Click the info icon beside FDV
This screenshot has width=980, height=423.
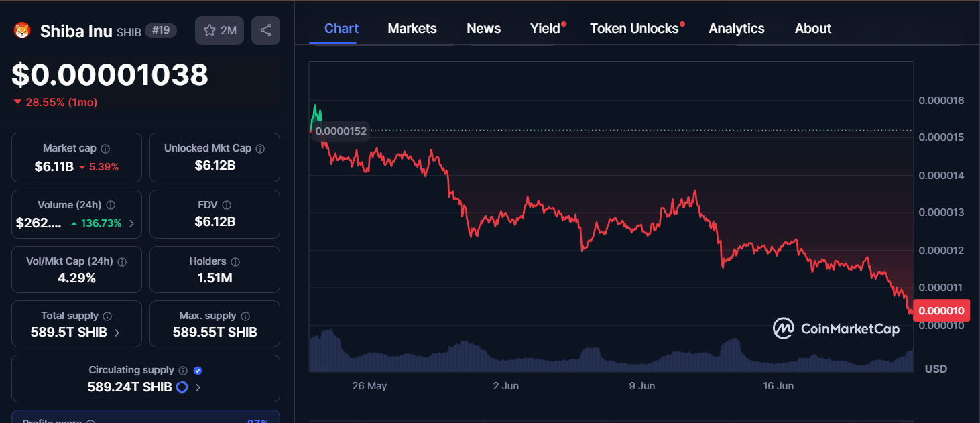point(227,205)
